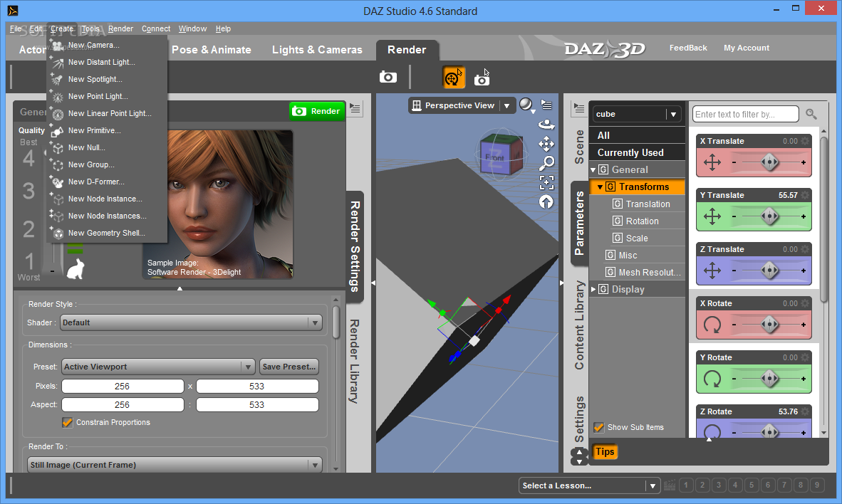Viewport: 842px width, 504px height.
Task: Click the FeedBack link
Action: pyautogui.click(x=688, y=48)
